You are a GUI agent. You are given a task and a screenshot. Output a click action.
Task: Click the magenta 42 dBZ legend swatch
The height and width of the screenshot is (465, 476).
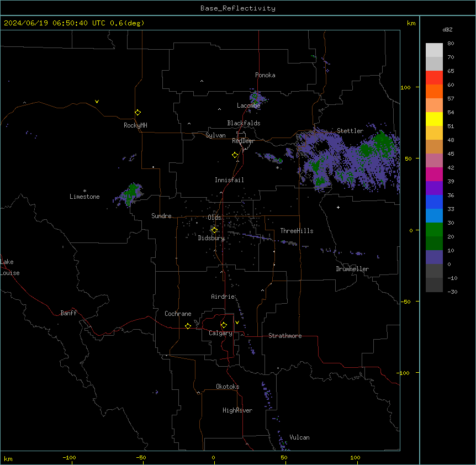coord(434,174)
